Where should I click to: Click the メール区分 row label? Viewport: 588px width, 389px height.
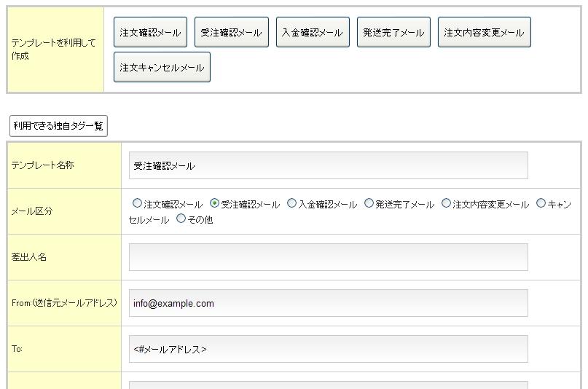(32, 211)
